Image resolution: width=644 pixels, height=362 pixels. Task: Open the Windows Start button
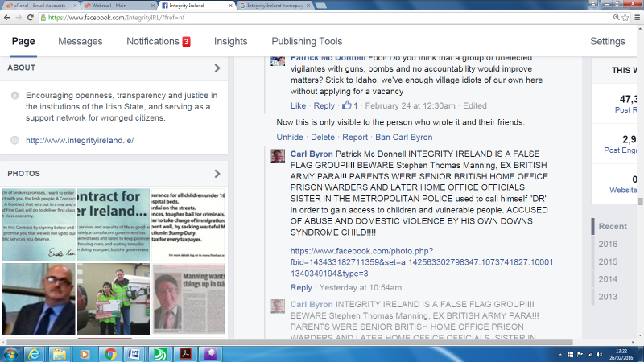point(10,354)
